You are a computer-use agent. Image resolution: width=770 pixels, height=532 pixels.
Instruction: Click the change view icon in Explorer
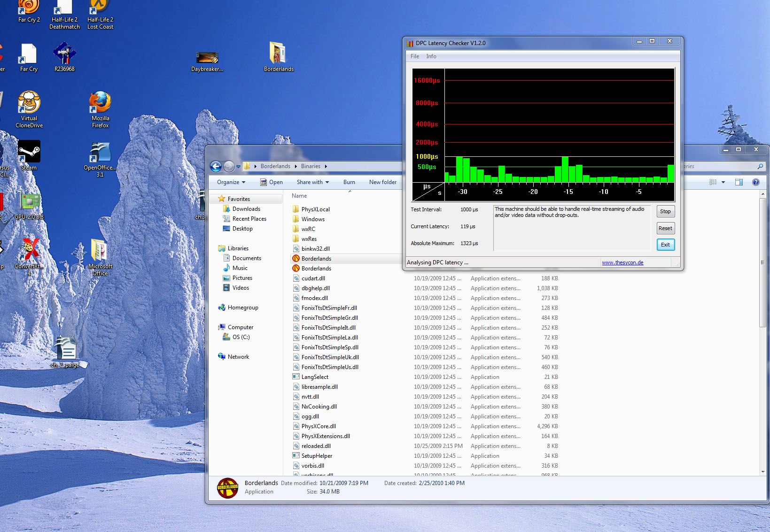713,182
